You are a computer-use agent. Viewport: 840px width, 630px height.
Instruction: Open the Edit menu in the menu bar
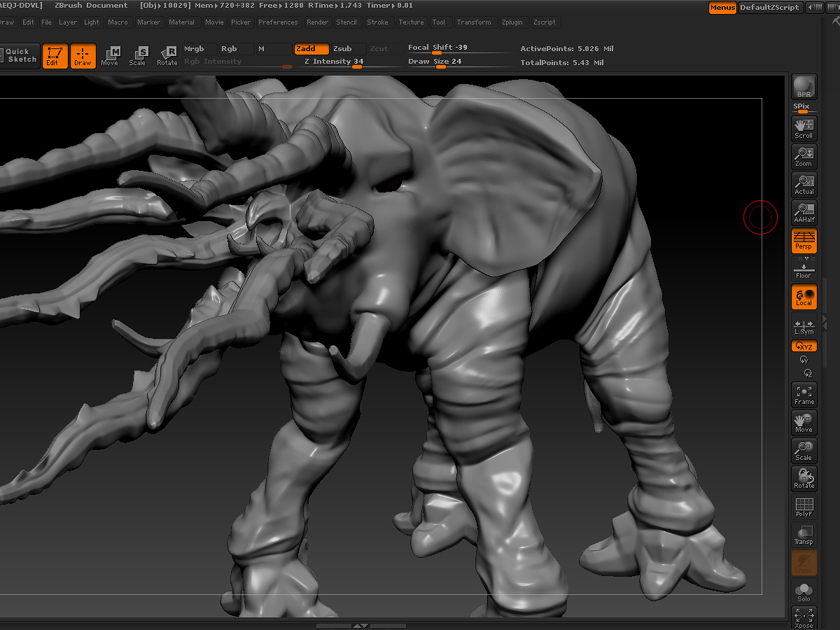pyautogui.click(x=28, y=22)
